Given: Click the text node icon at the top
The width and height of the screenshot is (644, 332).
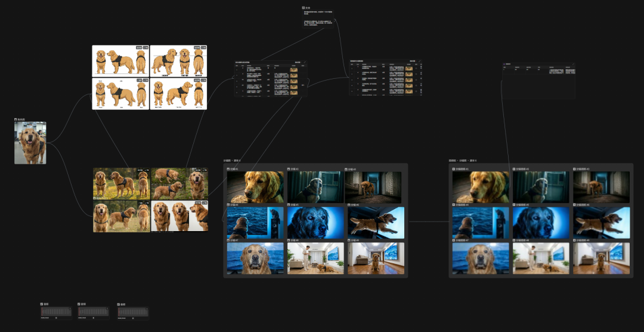Looking at the screenshot, I should pos(304,8).
